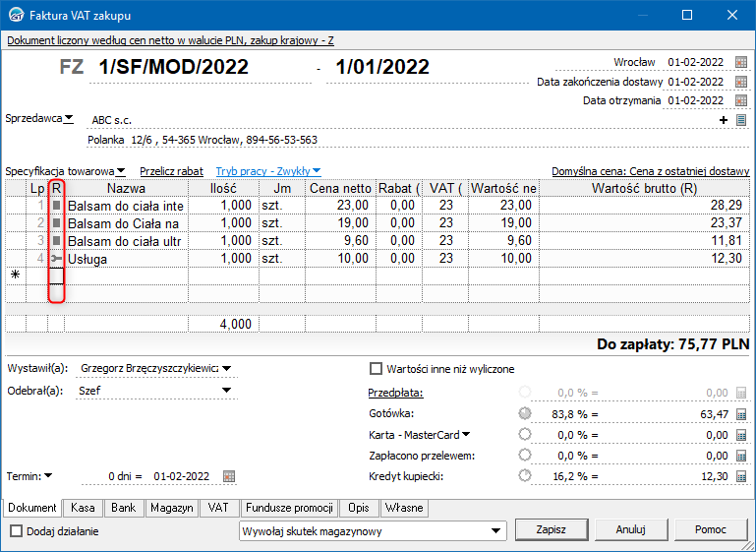Click Ilość column header

[223, 188]
